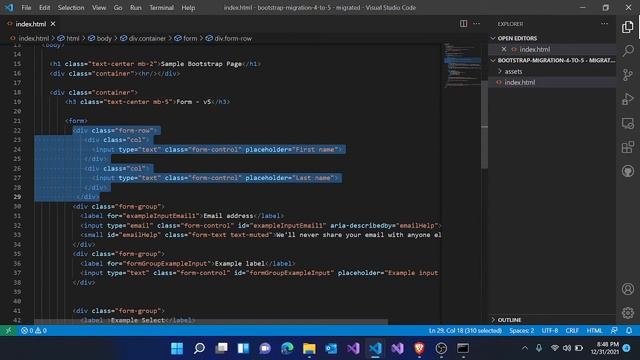Click Ln 29, Col 18 cursor position status
The height and width of the screenshot is (360, 640).
click(x=465, y=331)
